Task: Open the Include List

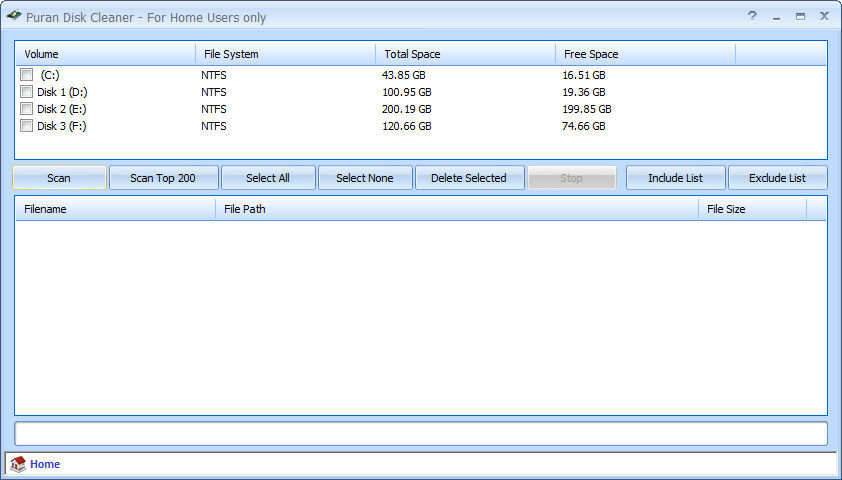Action: 675,178
